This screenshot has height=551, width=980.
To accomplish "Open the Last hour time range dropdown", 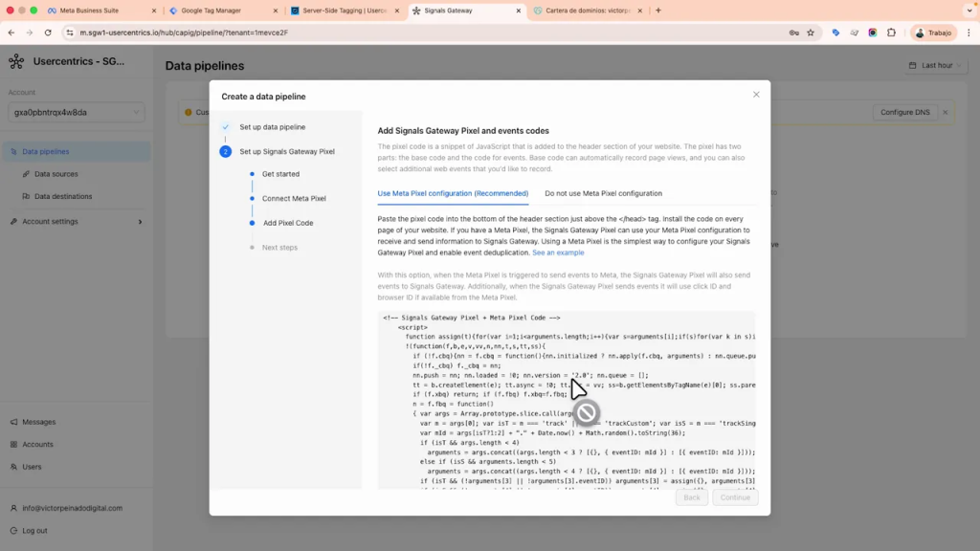I will pos(935,65).
